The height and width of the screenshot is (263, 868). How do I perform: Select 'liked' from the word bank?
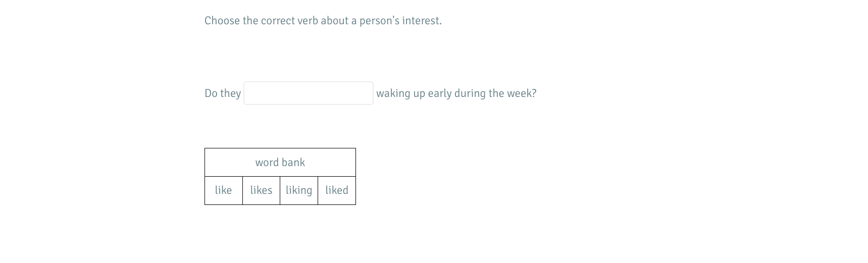(x=337, y=190)
